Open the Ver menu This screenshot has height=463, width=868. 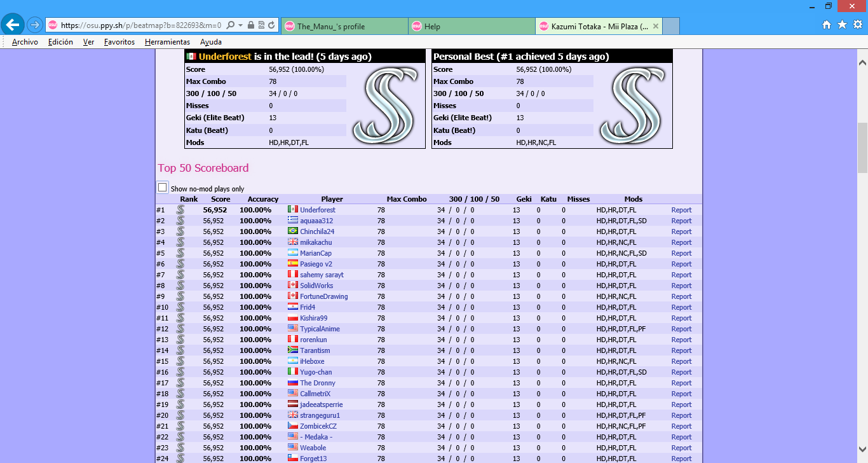(88, 42)
